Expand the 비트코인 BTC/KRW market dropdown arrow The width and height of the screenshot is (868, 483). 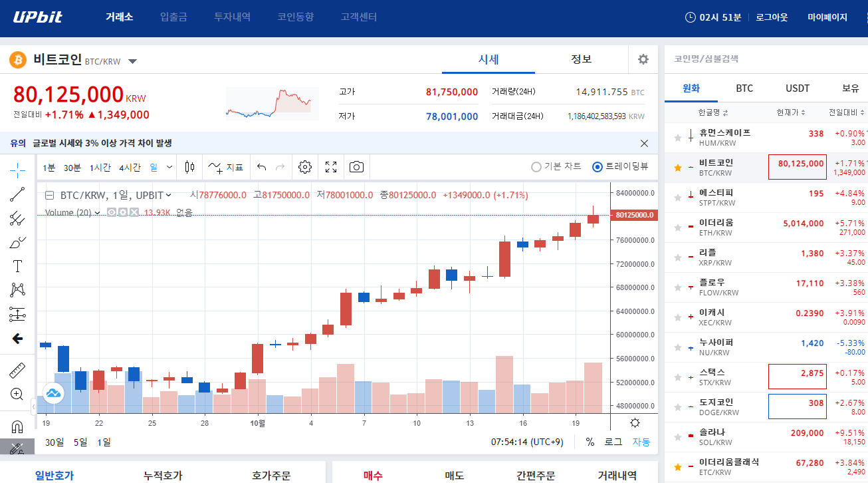tap(133, 62)
